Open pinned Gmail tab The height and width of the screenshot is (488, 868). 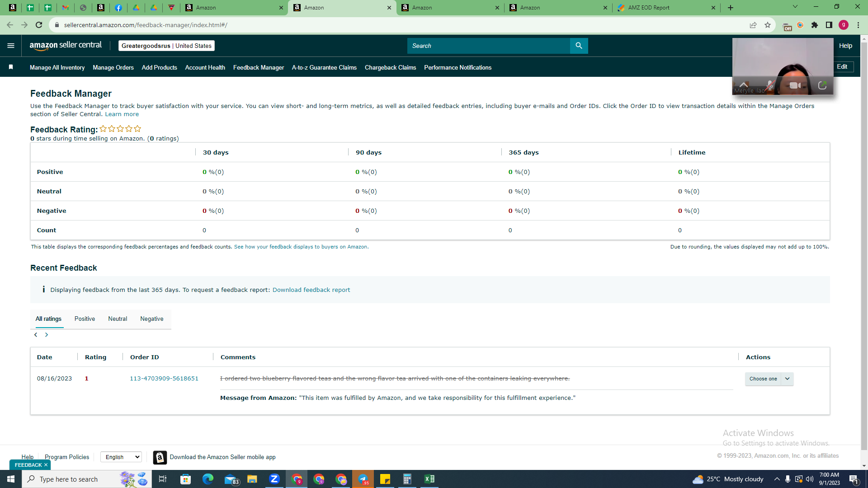point(66,8)
